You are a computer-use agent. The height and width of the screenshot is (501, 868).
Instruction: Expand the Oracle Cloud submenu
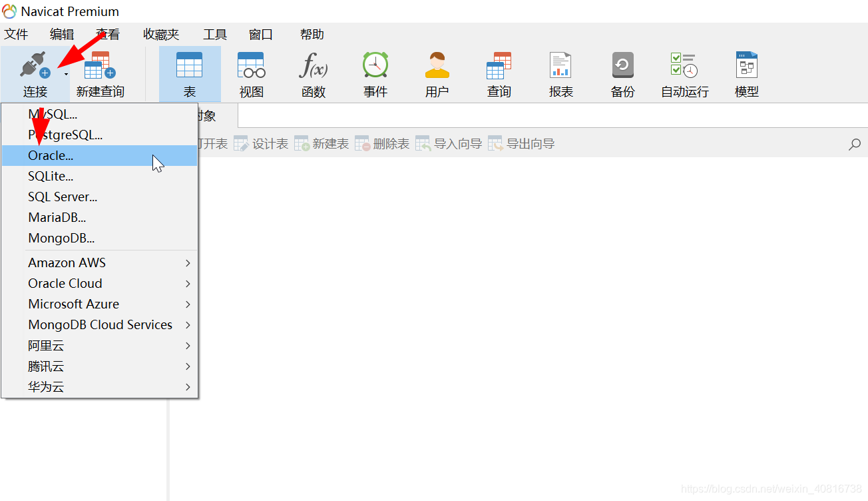point(99,283)
